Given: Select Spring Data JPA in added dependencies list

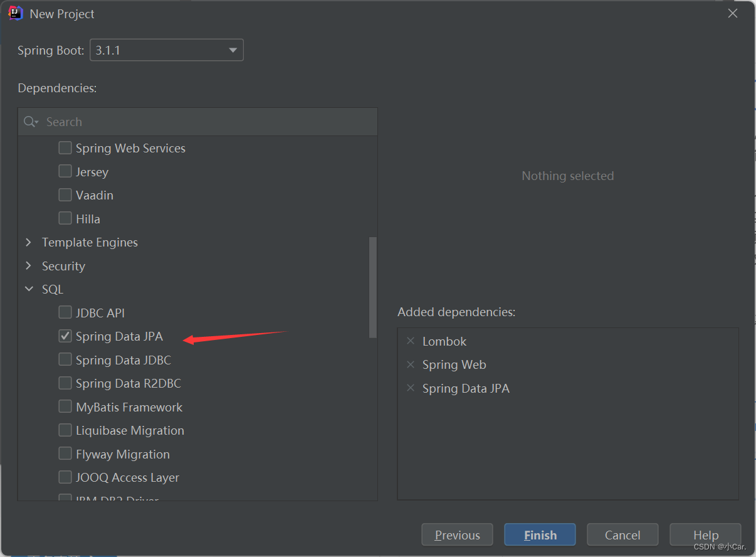Looking at the screenshot, I should pos(466,388).
